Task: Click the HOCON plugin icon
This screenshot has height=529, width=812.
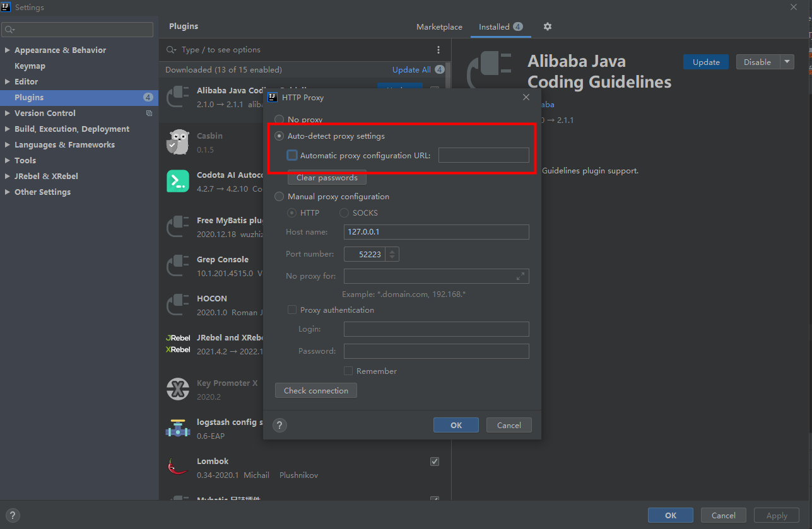Action: (x=178, y=305)
